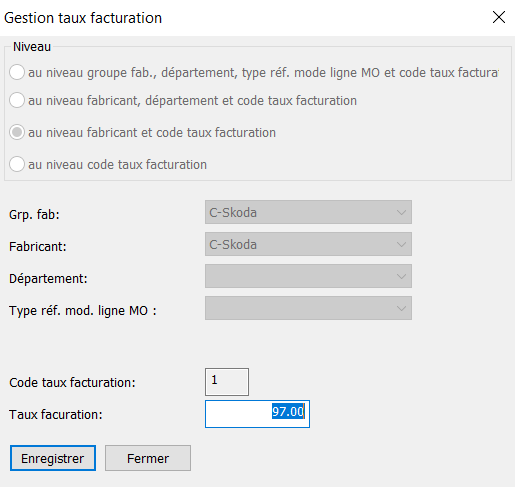515x487 pixels.
Task: Click the Fabricant chevron arrow
Action: coord(401,244)
